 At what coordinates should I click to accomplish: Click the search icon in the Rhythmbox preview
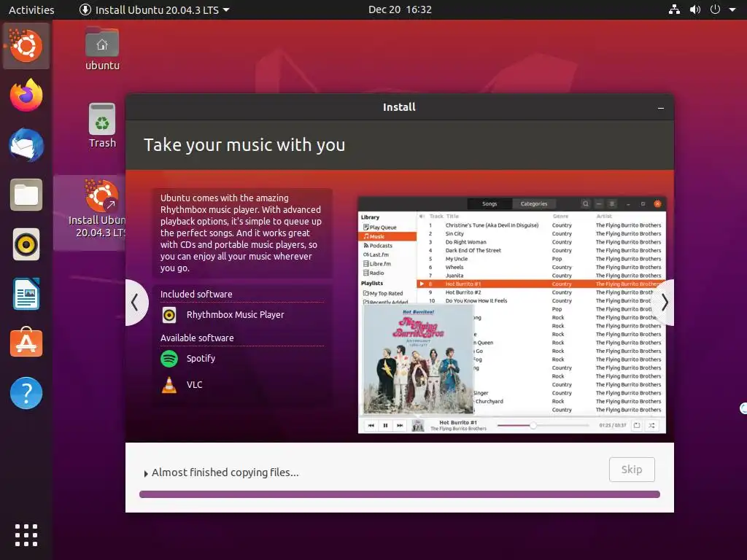coord(586,204)
